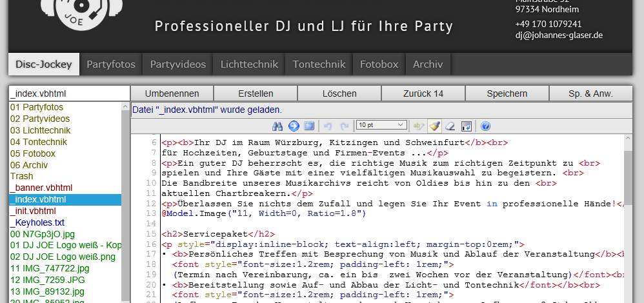Click line number 16 in the gutter

(151, 244)
